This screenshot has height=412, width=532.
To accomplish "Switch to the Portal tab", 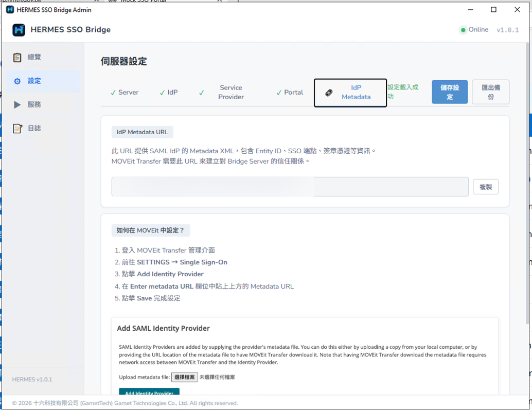I will coord(290,93).
